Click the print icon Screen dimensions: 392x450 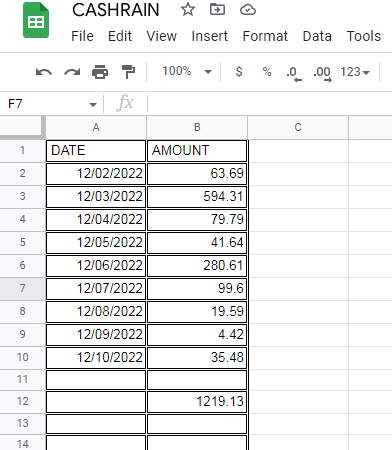100,72
